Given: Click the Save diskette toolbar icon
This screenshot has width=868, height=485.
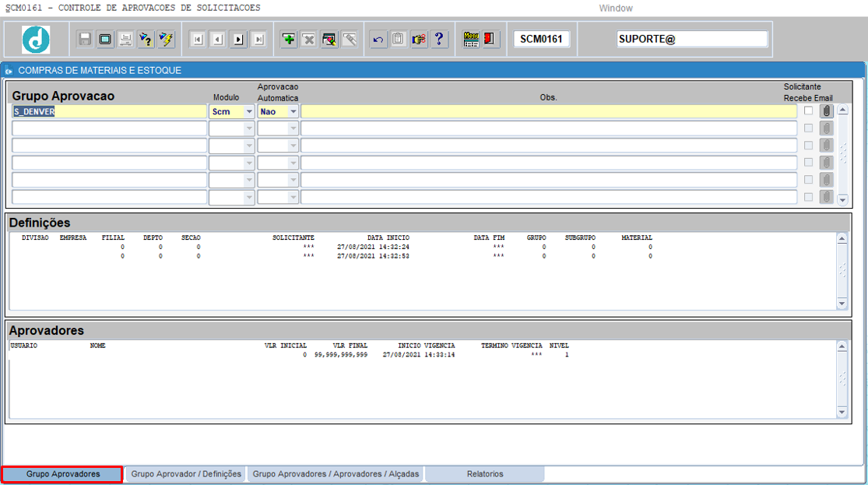Looking at the screenshot, I should click(85, 39).
